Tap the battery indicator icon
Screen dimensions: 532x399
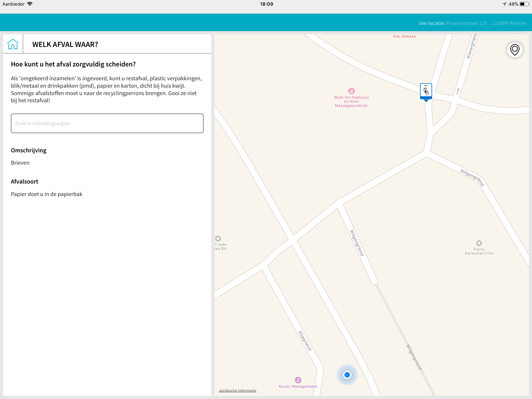(524, 4)
